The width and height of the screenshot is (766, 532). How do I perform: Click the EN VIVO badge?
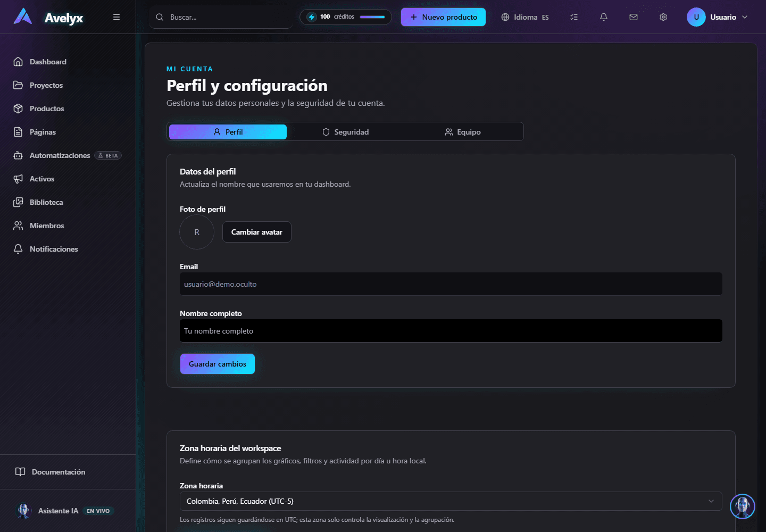(x=98, y=511)
